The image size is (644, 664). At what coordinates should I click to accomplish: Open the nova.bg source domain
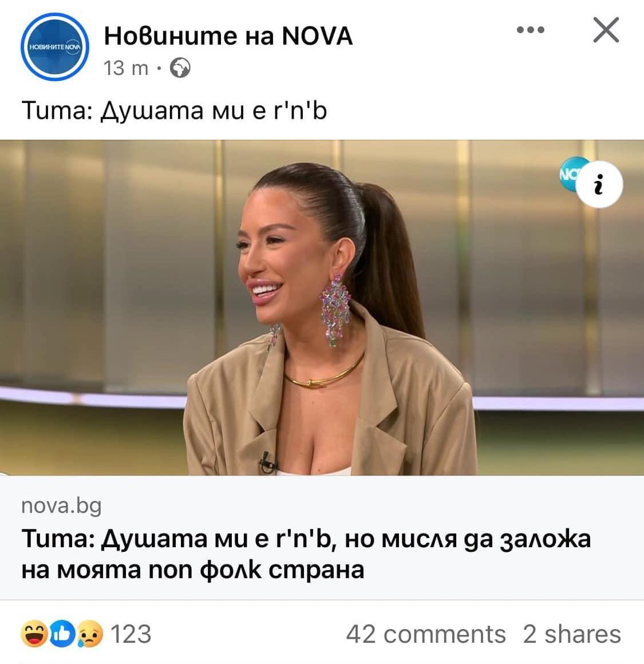click(61, 505)
